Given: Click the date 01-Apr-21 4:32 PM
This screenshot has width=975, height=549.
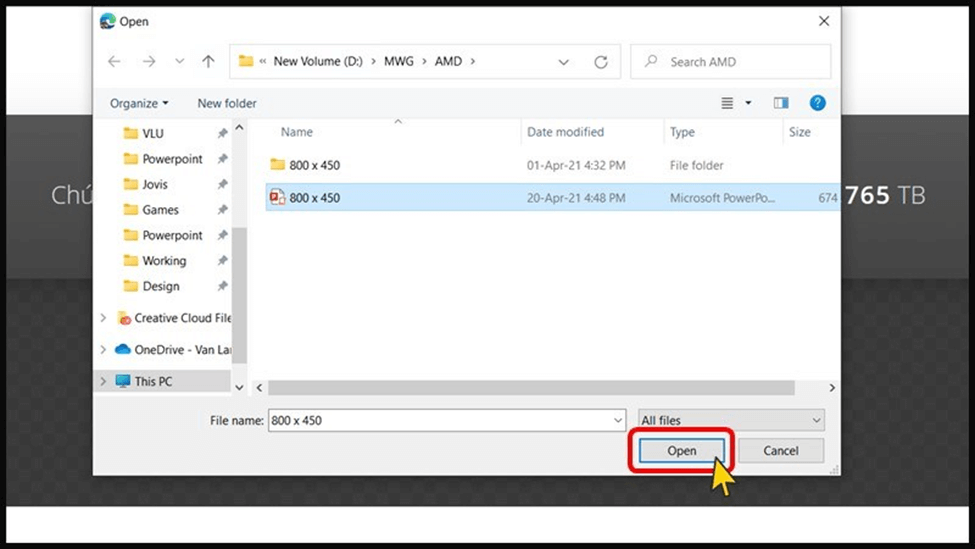Looking at the screenshot, I should click(576, 165).
